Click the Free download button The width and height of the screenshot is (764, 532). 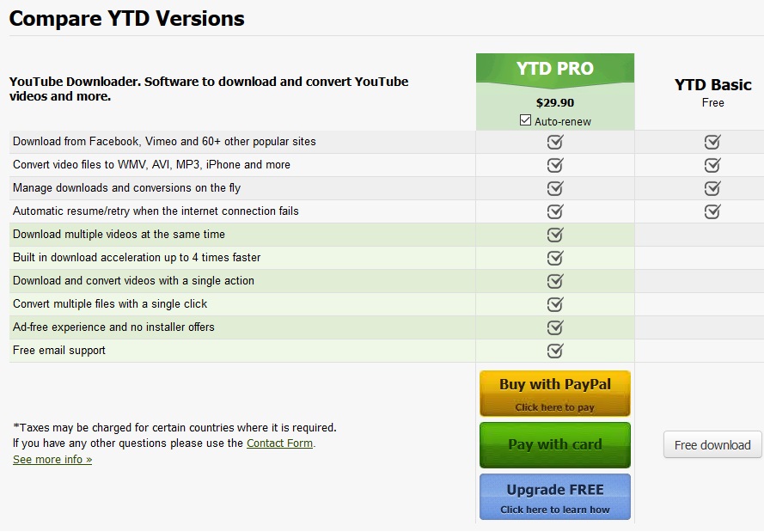click(712, 444)
